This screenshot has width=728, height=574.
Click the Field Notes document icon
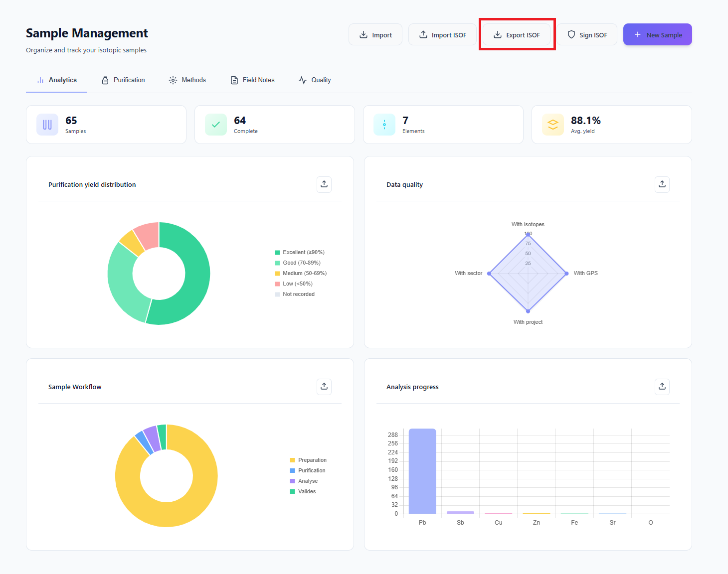click(x=234, y=80)
